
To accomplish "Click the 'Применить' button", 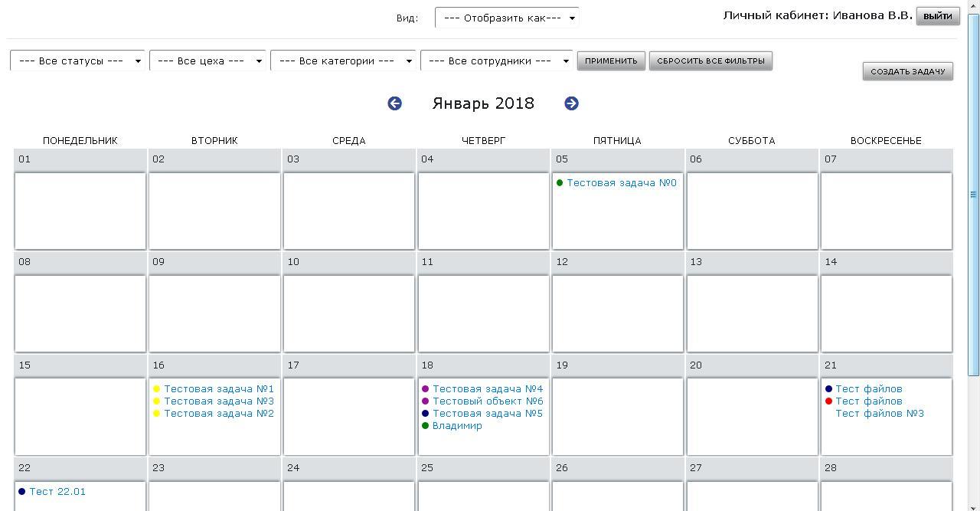I will pos(611,61).
